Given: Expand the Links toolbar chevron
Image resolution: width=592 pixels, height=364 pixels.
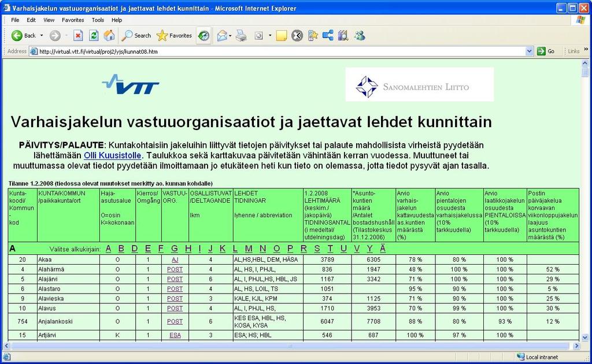Looking at the screenshot, I should point(586,49).
